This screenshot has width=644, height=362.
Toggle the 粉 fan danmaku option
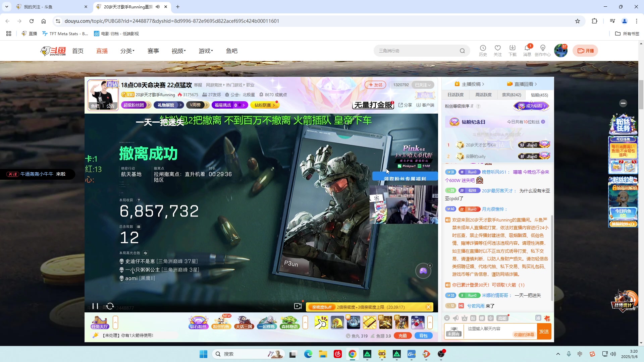(473, 318)
